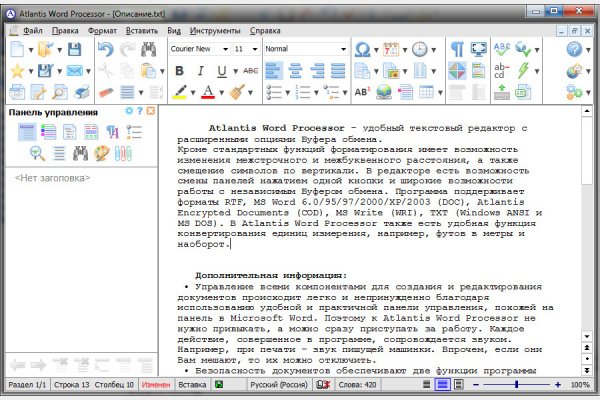
Task: Click the Русский (Россия) language status button
Action: (x=279, y=385)
